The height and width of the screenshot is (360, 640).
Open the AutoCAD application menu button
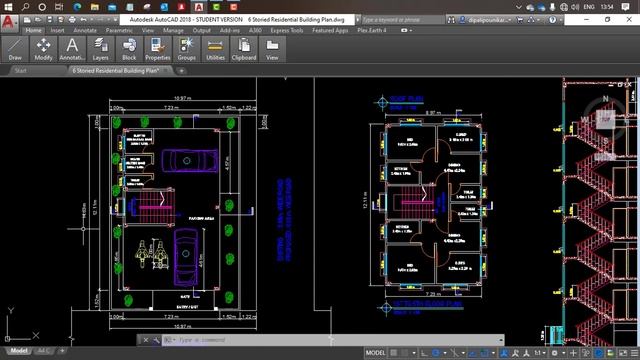pyautogui.click(x=9, y=23)
